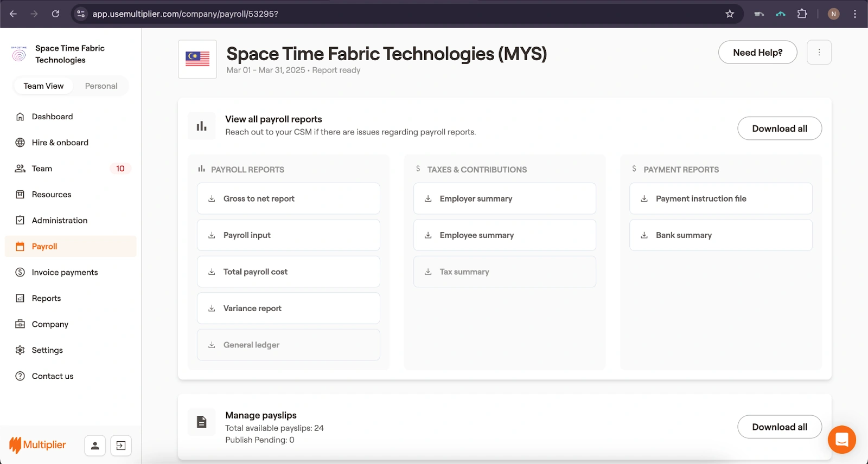Click the logout icon button at bottom
The image size is (868, 464).
[121, 446]
